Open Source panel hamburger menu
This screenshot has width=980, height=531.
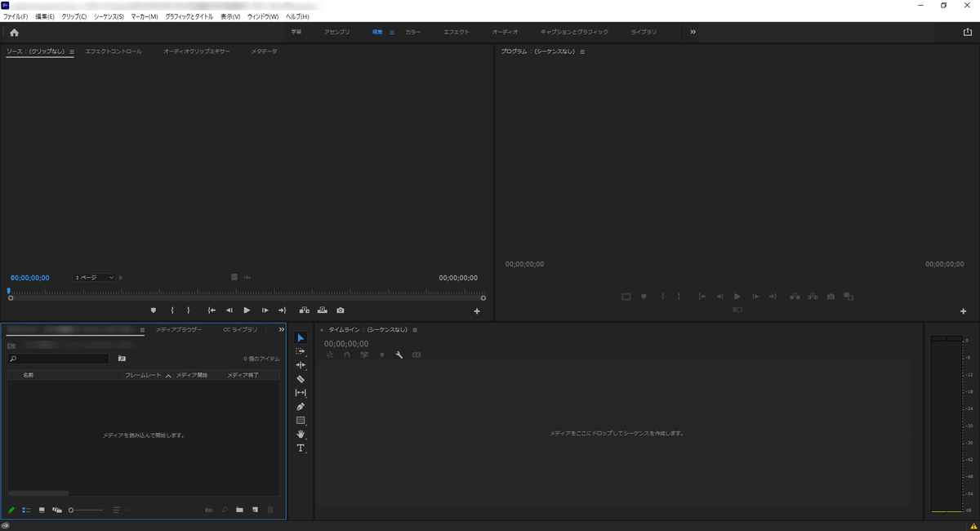click(72, 51)
